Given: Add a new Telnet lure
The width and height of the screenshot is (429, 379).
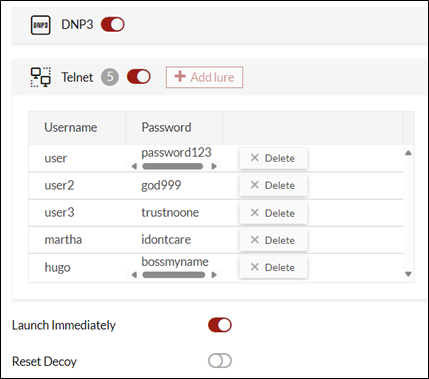Looking at the screenshot, I should tap(204, 77).
